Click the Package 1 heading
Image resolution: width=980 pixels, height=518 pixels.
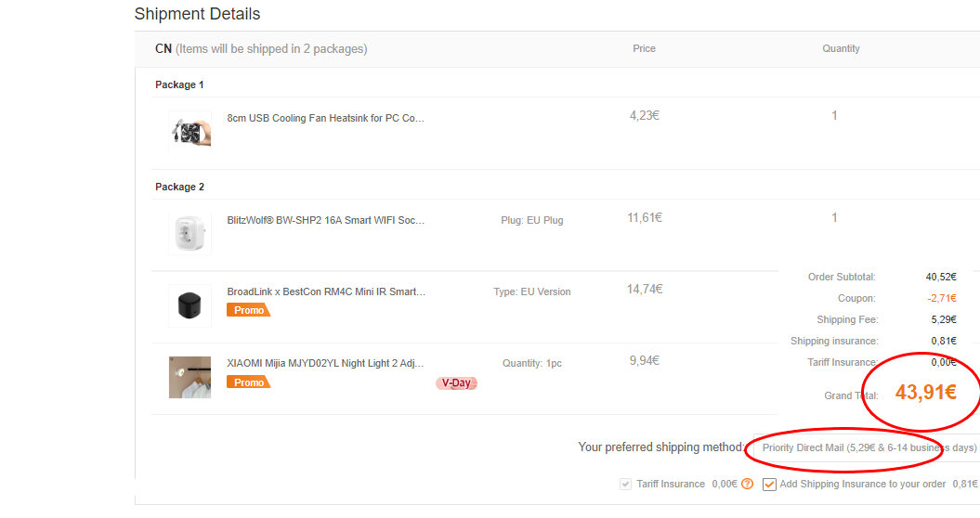(x=179, y=85)
